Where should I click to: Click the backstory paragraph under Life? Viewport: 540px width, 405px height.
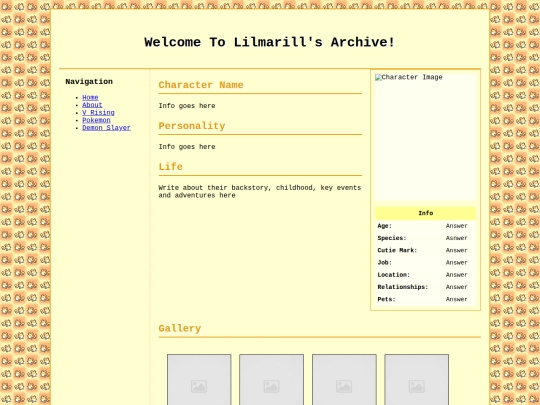coord(260,191)
